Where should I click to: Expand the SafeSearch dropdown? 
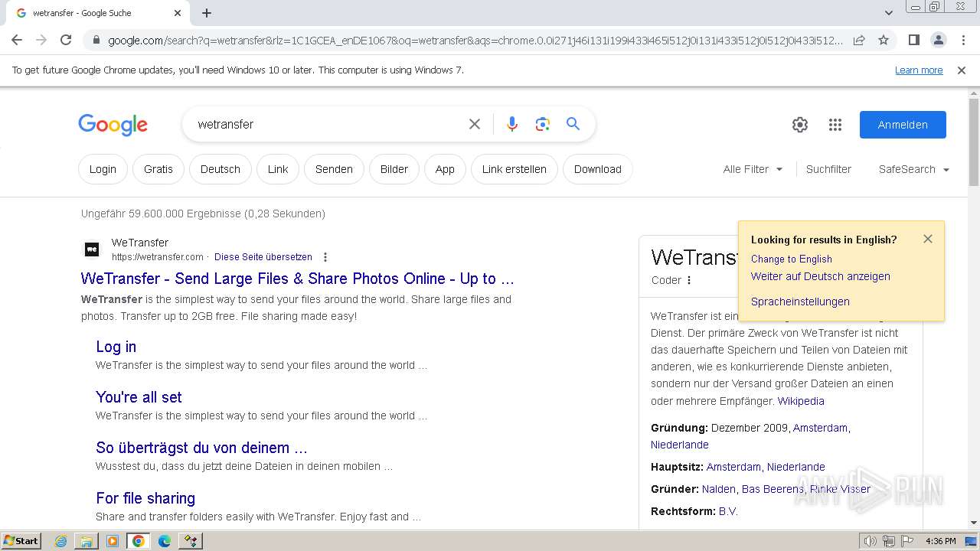[x=914, y=169]
